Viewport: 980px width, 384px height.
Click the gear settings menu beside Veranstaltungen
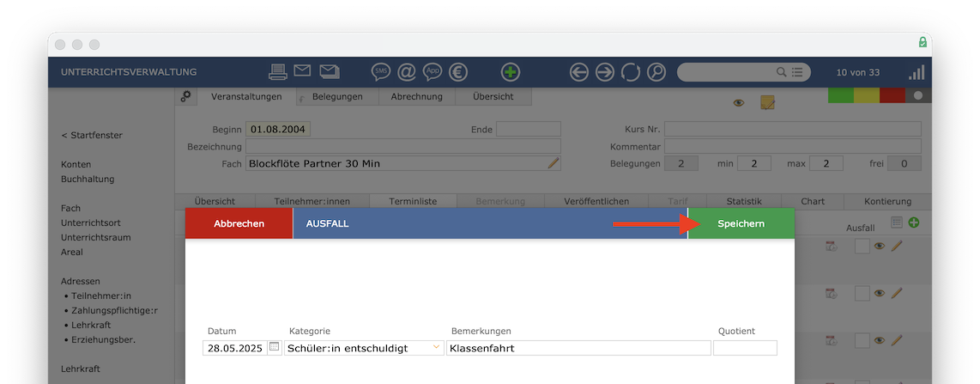(x=185, y=96)
